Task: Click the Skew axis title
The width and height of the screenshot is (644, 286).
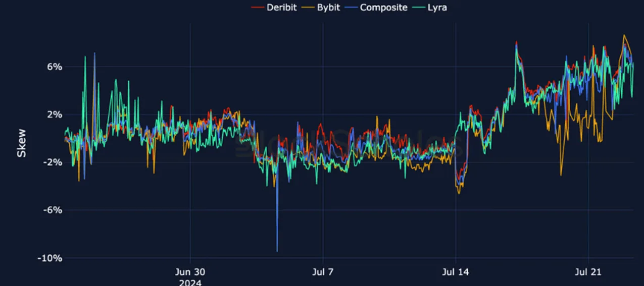Action: pyautogui.click(x=22, y=143)
